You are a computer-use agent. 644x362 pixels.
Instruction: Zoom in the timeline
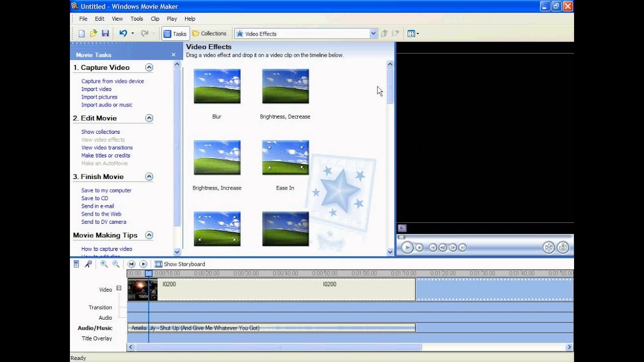tap(104, 264)
